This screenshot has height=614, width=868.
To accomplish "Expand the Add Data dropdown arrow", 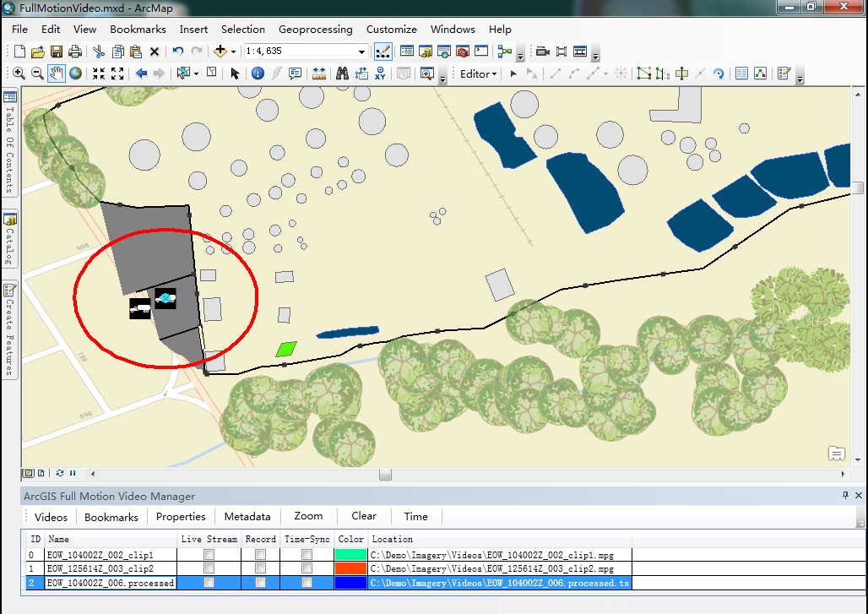I will [x=233, y=52].
